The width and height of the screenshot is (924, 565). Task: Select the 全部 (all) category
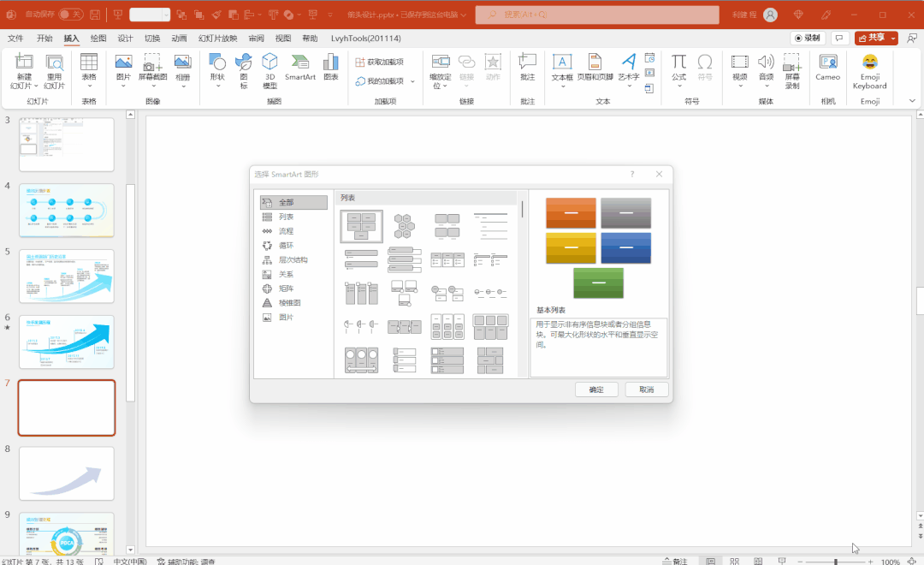(x=293, y=202)
